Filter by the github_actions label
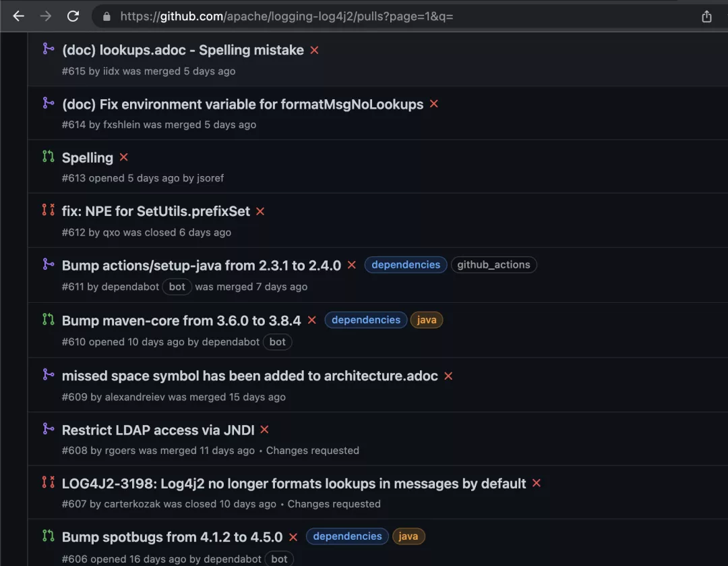This screenshot has width=728, height=566. click(x=493, y=264)
